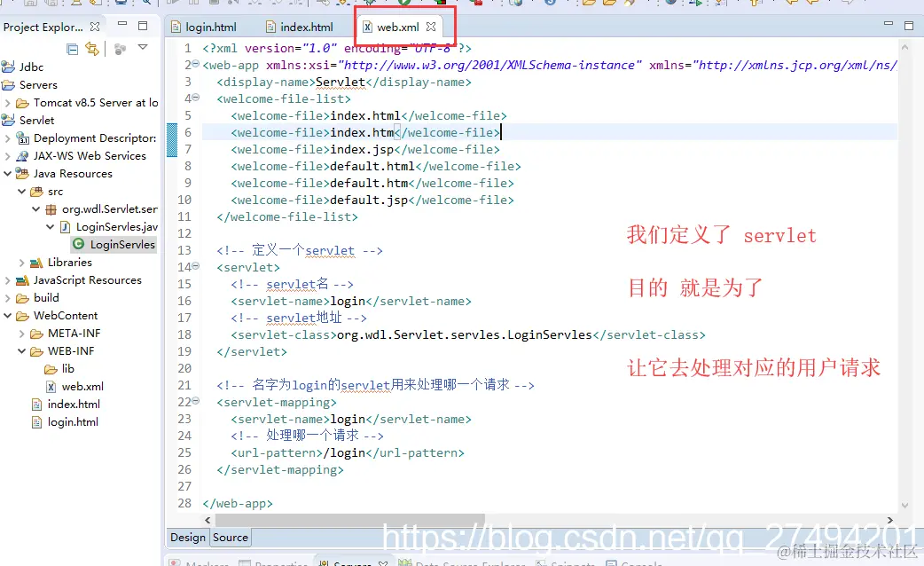Click the editor vertical scrollbar down arrow
Screen dimensions: 924x566
(905, 506)
